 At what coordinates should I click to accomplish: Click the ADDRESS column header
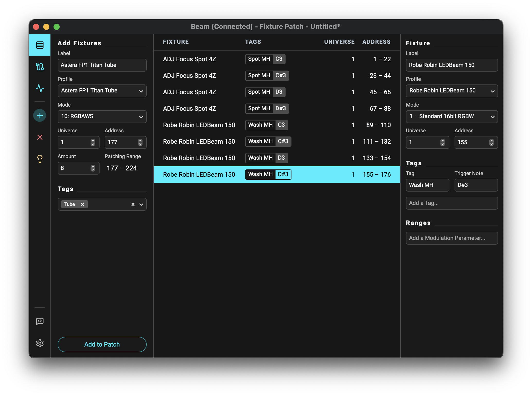[x=377, y=42]
